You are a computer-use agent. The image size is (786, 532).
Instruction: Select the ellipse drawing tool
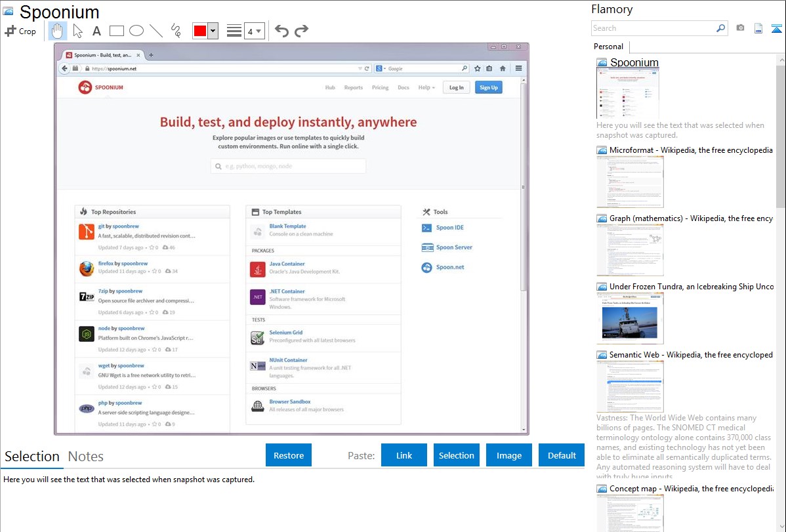pyautogui.click(x=136, y=31)
